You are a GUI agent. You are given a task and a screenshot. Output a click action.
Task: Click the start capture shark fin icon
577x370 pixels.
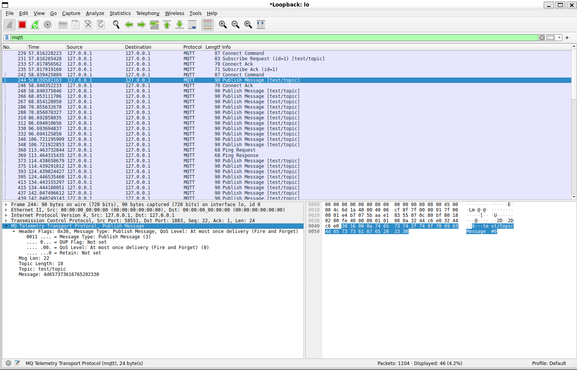(10, 25)
